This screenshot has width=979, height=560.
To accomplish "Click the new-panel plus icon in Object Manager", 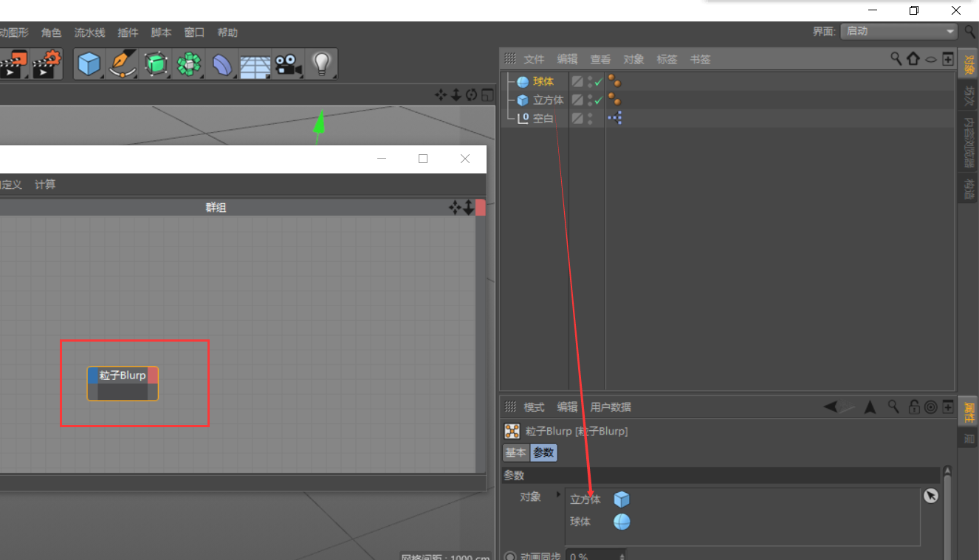I will [948, 58].
